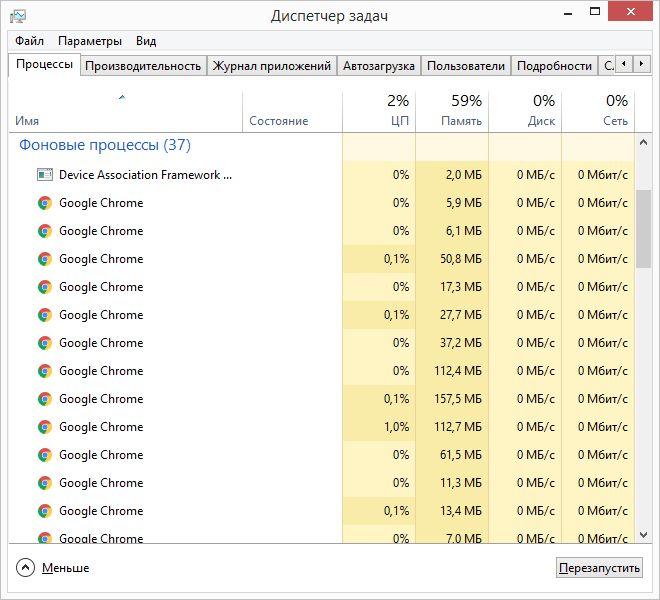Click the Device Association Framework process icon
The image size is (660, 600).
pyautogui.click(x=45, y=174)
